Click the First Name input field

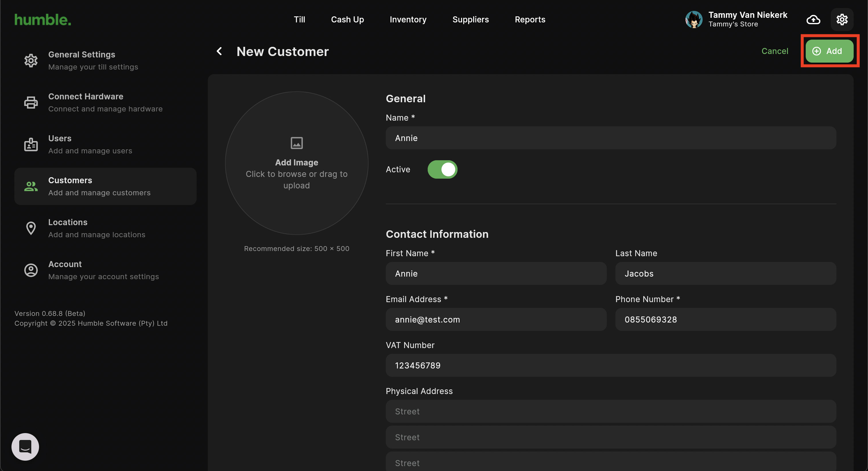coord(496,273)
